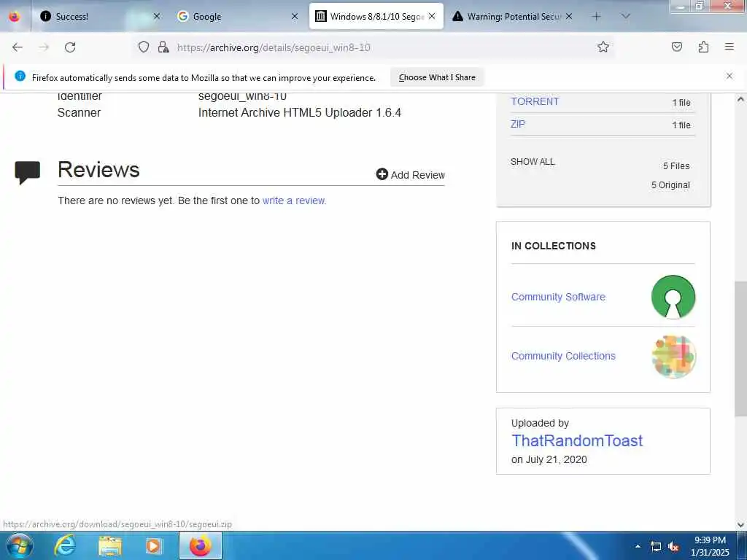Viewport: 747px width, 560px height.
Task: Close the Google tab
Action: [x=295, y=16]
